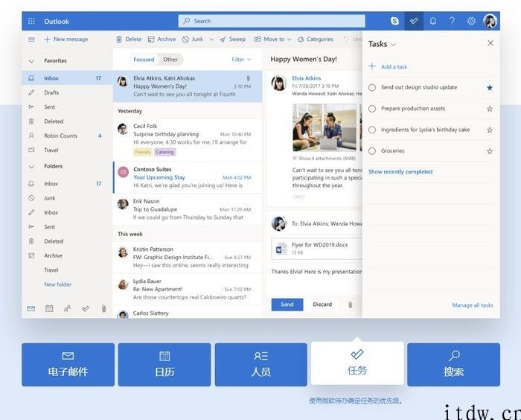Image resolution: width=521 pixels, height=420 pixels.
Task: Complete Ingredients for Lydia's birthday cake circle
Action: click(x=372, y=130)
